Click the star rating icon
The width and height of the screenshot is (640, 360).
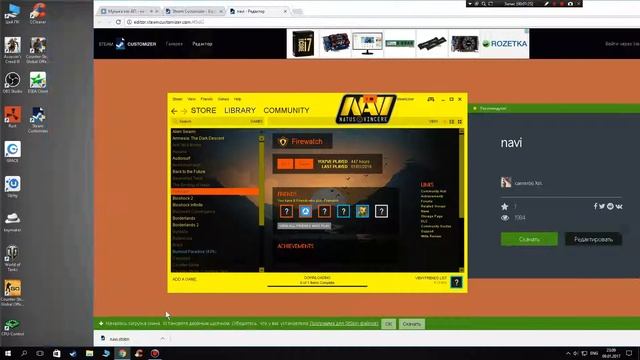tap(504, 207)
